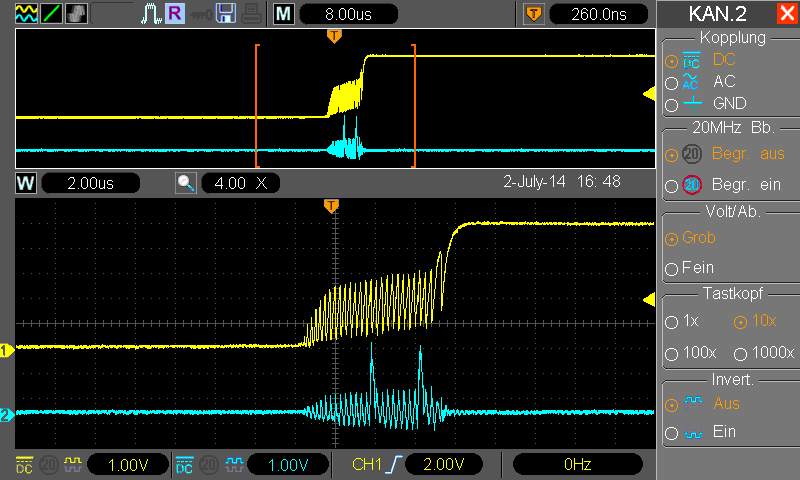Image resolution: width=800 pixels, height=480 pixels.
Task: Click the channel 1 bandwidth limit 20 icon
Action: pos(49,464)
